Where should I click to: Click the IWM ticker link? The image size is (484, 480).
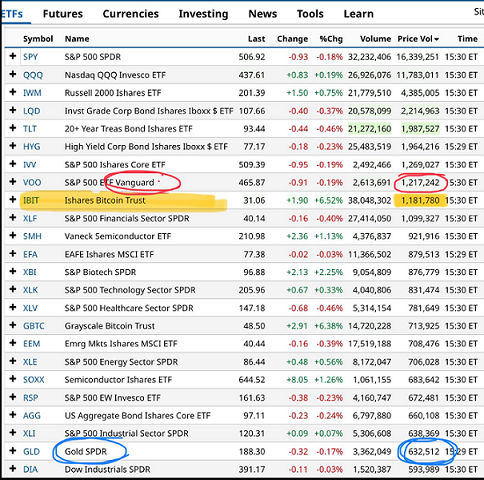32,93
